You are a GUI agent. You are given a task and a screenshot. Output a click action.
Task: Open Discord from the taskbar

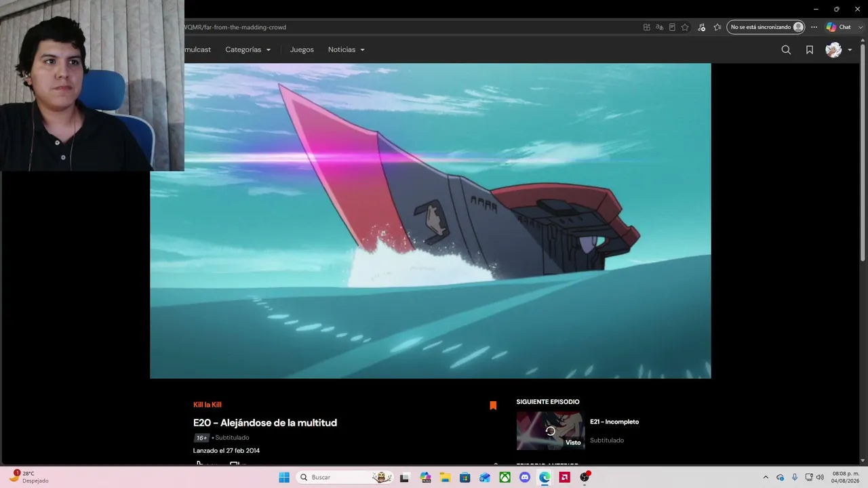524,477
